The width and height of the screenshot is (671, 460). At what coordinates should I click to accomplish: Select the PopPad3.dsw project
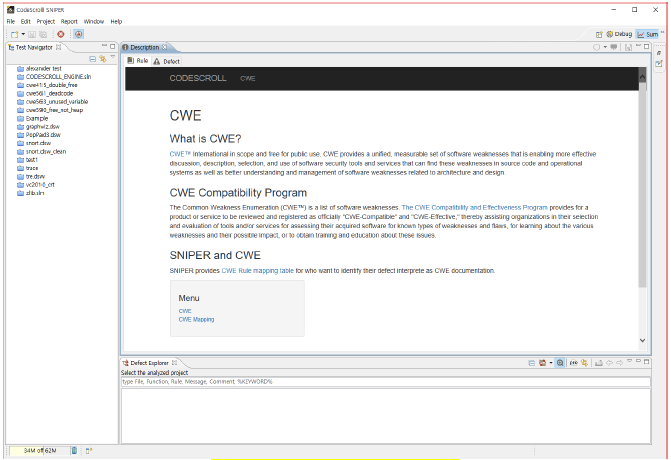tap(39, 135)
